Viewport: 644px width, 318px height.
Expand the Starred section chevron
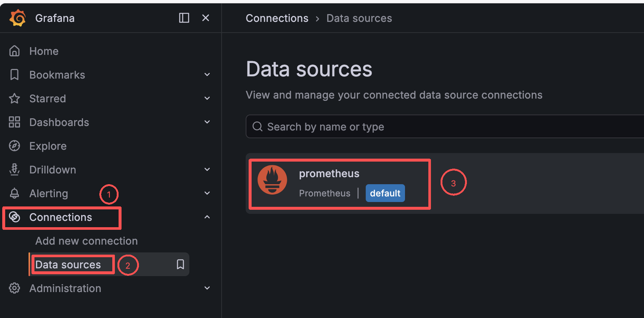[x=207, y=98]
